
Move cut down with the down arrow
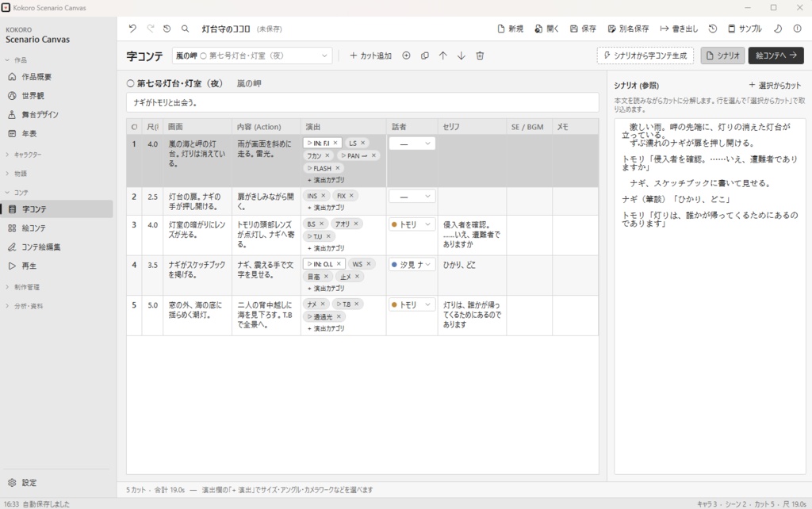tap(461, 55)
